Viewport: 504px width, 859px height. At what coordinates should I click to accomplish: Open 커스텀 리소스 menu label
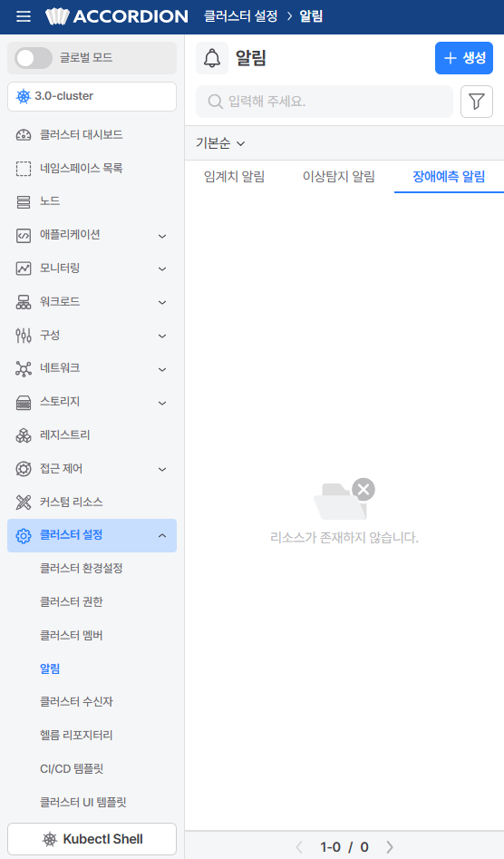click(x=71, y=503)
